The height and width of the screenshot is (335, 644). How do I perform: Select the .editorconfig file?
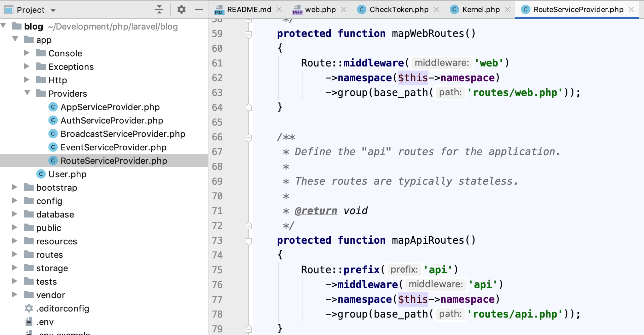point(63,308)
